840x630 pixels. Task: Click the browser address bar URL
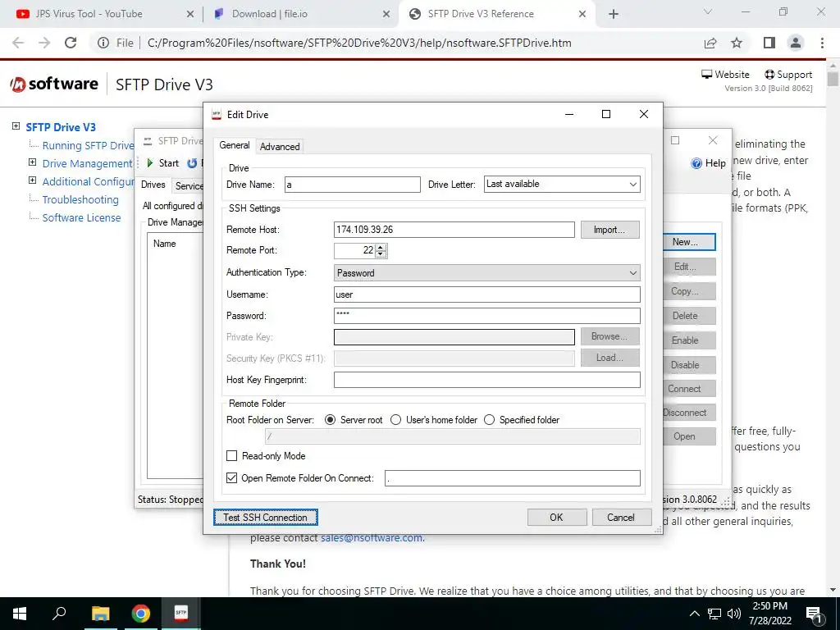click(x=359, y=43)
